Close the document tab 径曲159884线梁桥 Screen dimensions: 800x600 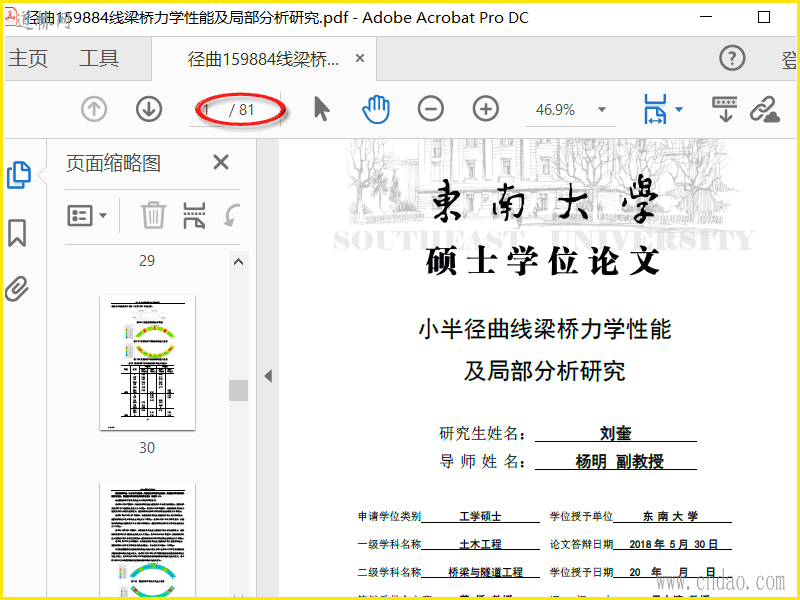pyautogui.click(x=360, y=59)
